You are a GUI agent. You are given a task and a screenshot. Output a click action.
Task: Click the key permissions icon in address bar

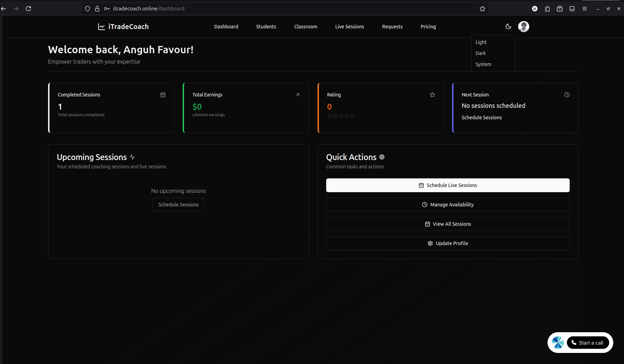[x=107, y=9]
